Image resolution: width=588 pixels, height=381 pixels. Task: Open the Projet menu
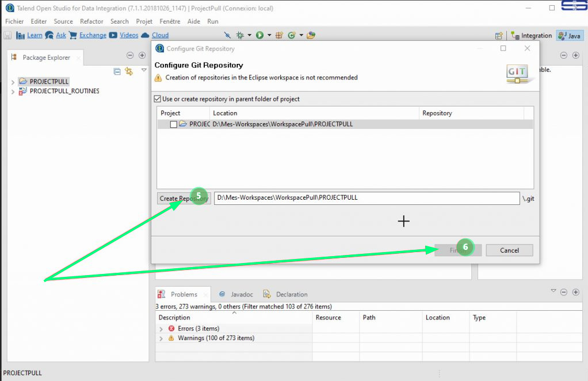(144, 21)
